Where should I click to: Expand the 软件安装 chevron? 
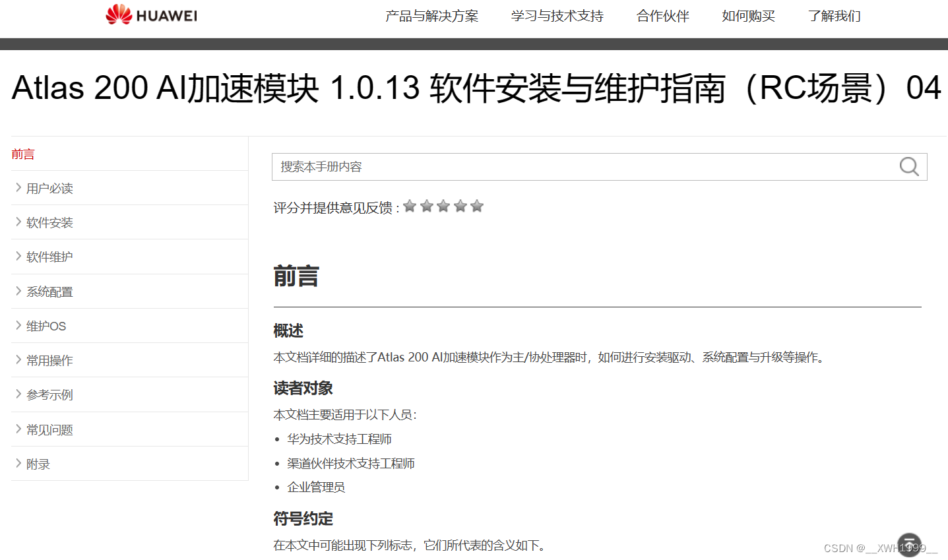(18, 222)
